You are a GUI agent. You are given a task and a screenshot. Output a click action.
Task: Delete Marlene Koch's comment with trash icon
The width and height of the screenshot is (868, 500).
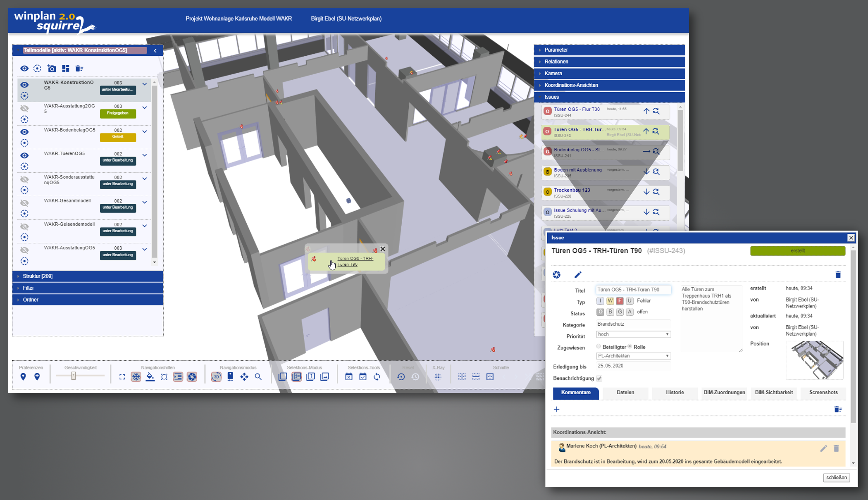click(836, 448)
